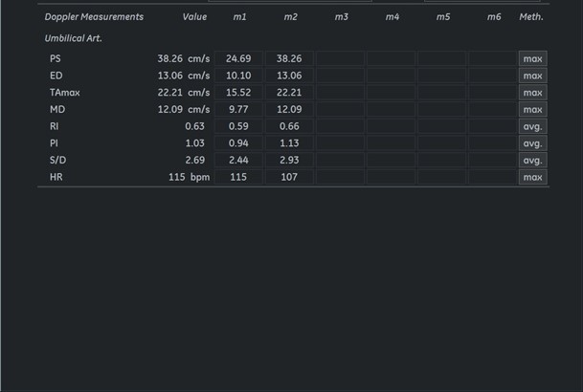Click the Value column header
583x392 pixels.
coord(194,16)
